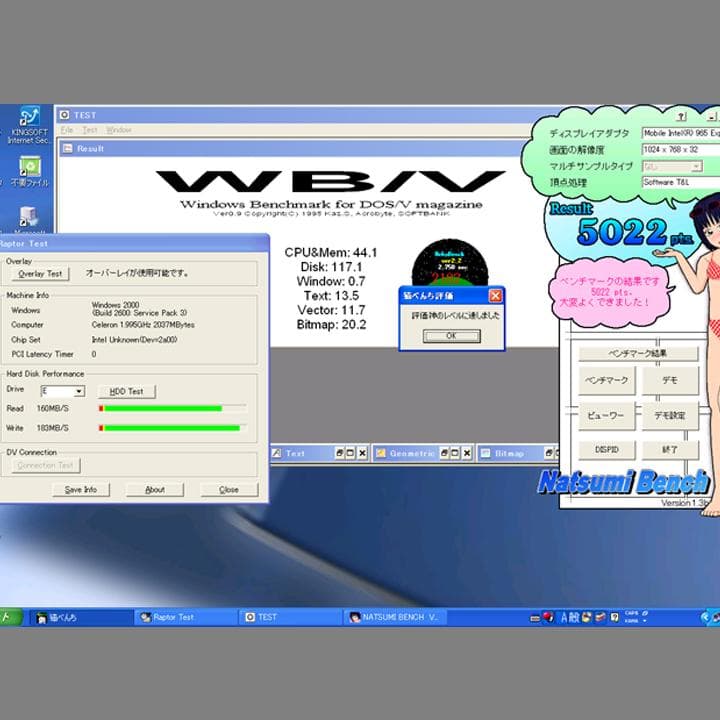
Task: Click the ベンチマーク結果 button
Action: coord(638,353)
